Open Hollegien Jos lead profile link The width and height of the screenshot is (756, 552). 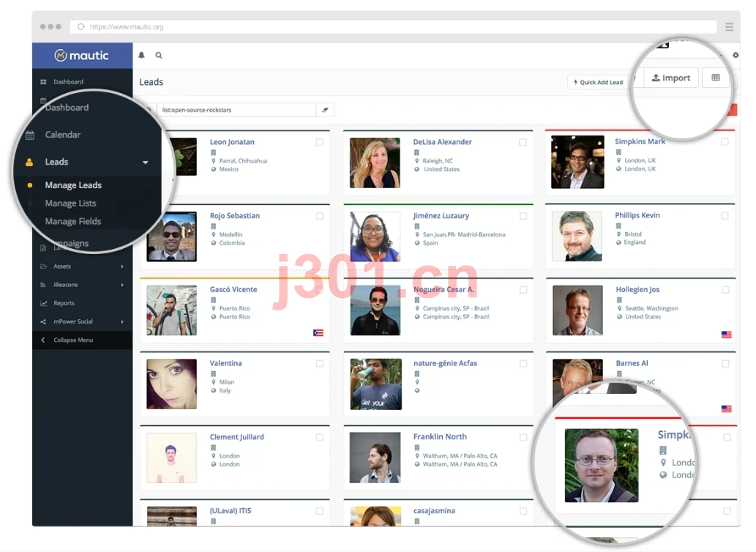(x=637, y=289)
